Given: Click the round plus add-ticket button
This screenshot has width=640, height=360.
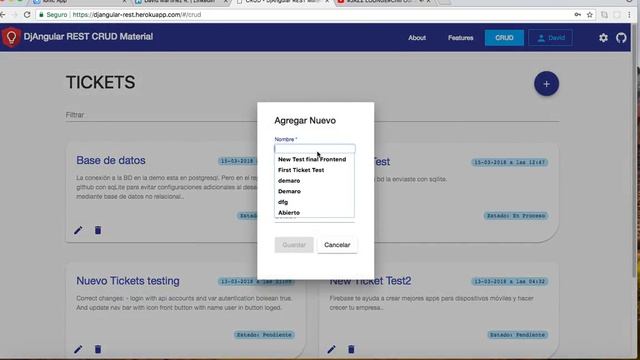Looking at the screenshot, I should click(x=546, y=84).
